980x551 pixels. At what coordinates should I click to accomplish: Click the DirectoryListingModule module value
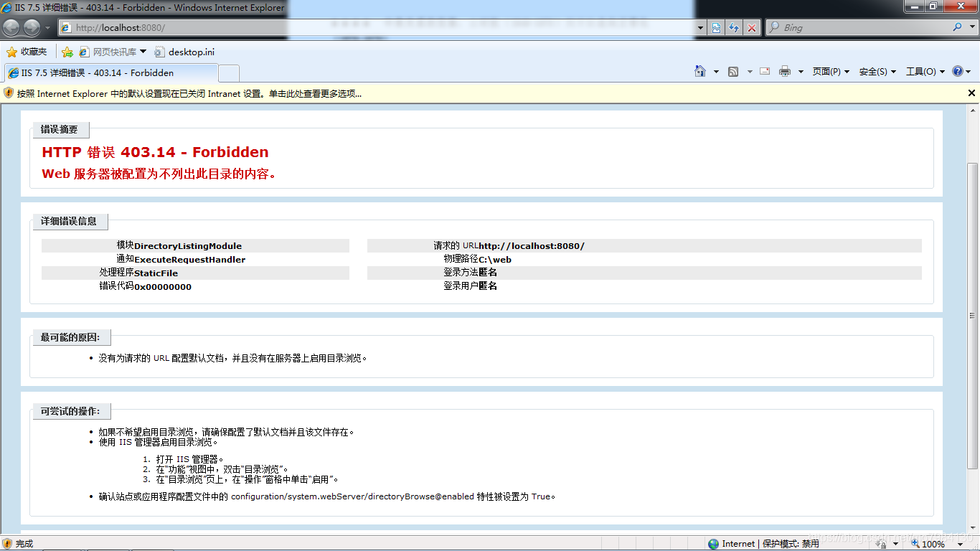tap(188, 246)
